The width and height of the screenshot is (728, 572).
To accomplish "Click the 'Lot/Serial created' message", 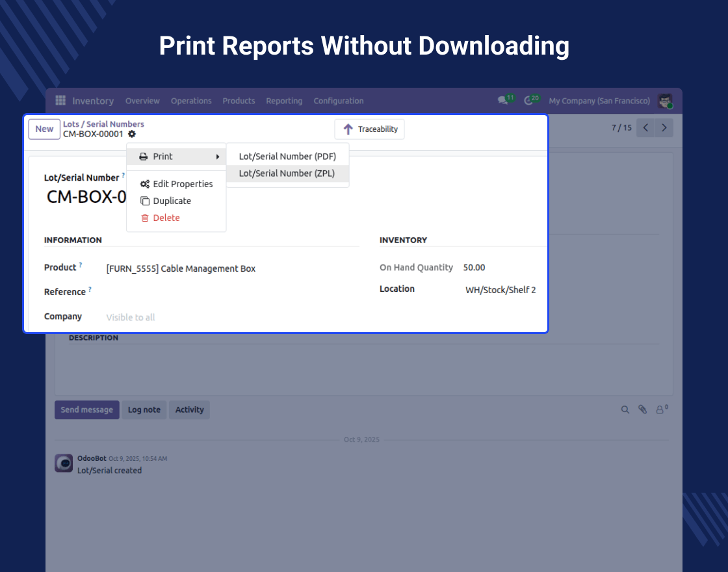I will coord(110,471).
